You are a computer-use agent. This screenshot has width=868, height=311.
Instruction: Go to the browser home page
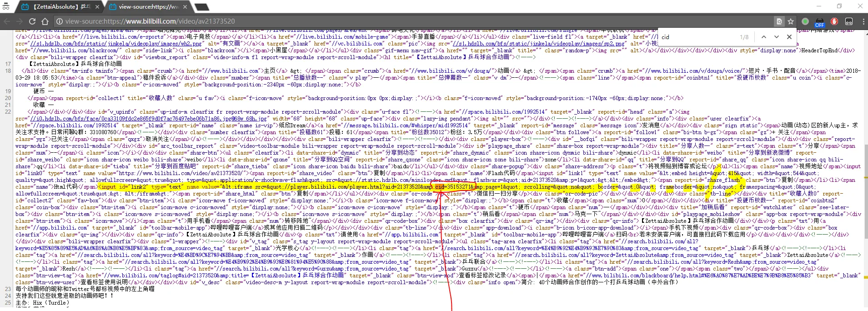coord(45,21)
